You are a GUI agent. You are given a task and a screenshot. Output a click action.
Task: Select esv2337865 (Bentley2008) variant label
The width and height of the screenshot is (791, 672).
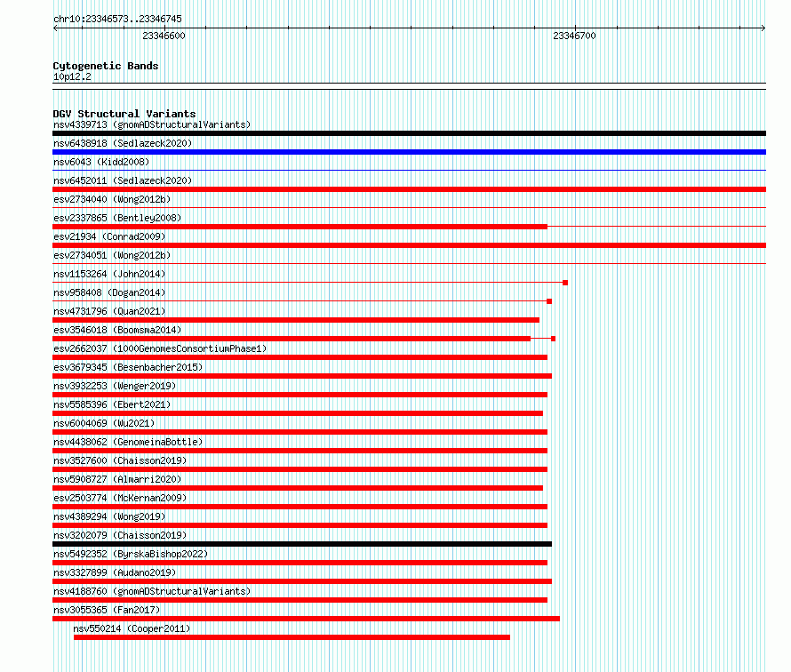tap(117, 218)
